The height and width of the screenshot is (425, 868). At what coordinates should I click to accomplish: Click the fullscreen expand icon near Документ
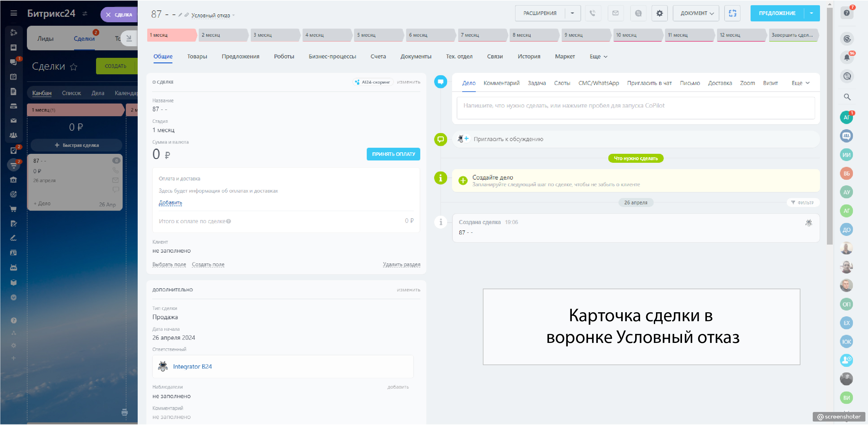pos(732,14)
